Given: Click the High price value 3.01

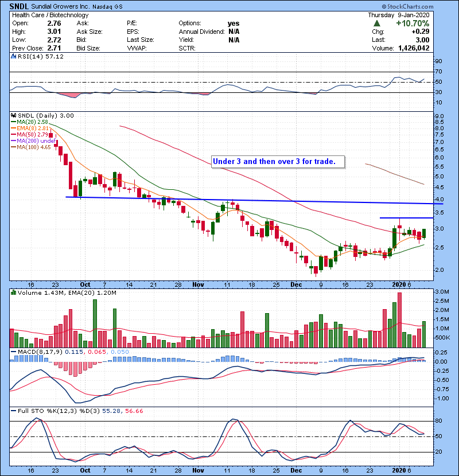Looking at the screenshot, I should [x=54, y=32].
